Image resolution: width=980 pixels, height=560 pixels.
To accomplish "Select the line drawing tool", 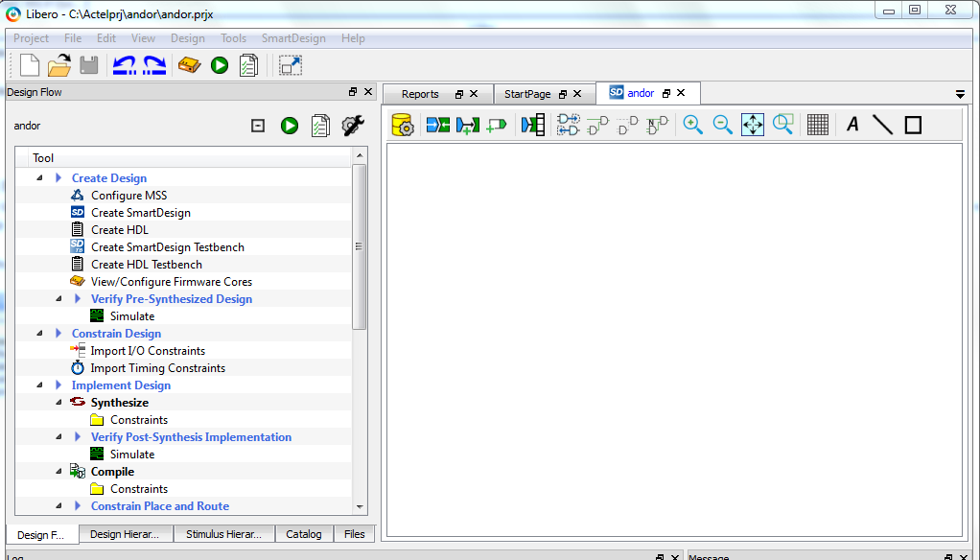I will point(882,125).
